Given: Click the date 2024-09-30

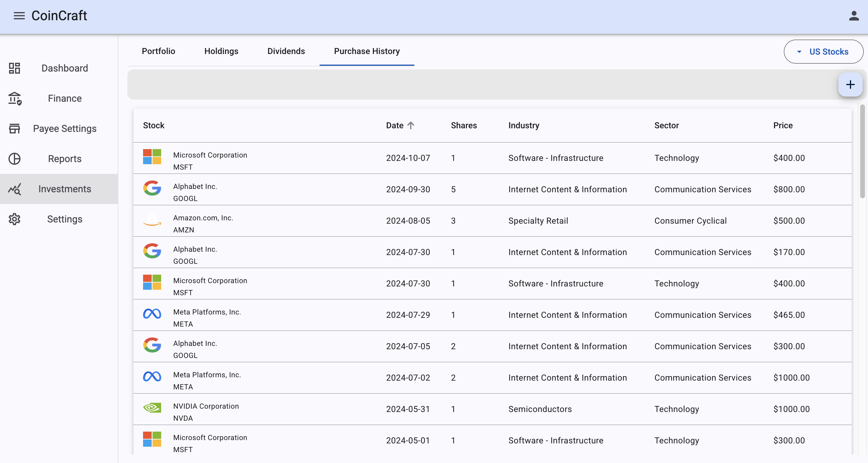Looking at the screenshot, I should (408, 189).
